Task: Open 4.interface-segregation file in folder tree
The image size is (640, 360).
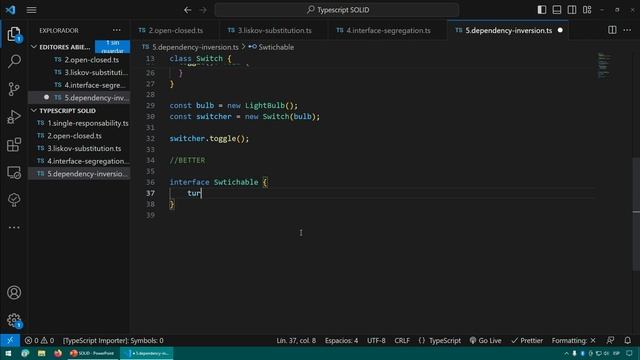Action: pyautogui.click(x=79, y=161)
